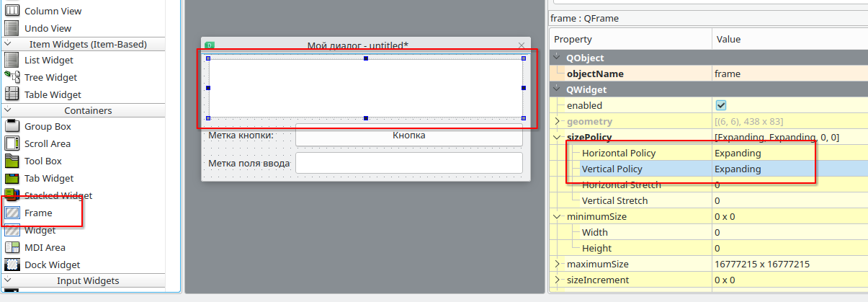Image resolution: width=868 pixels, height=302 pixels.
Task: Collapse the Containers widget category
Action: tap(7, 110)
